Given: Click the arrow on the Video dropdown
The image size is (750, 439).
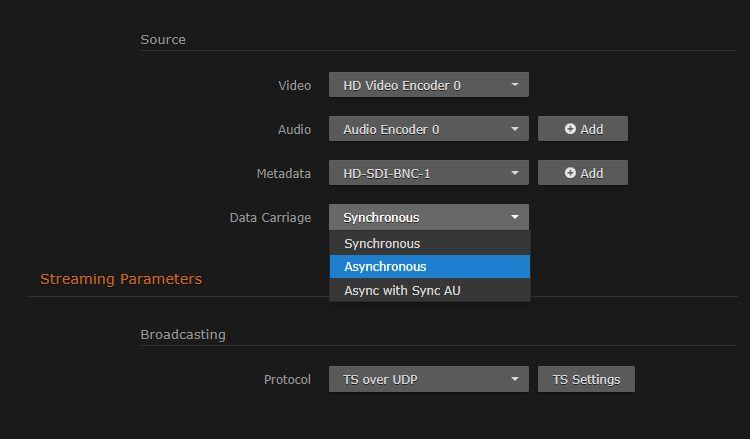Looking at the screenshot, I should point(514,85).
